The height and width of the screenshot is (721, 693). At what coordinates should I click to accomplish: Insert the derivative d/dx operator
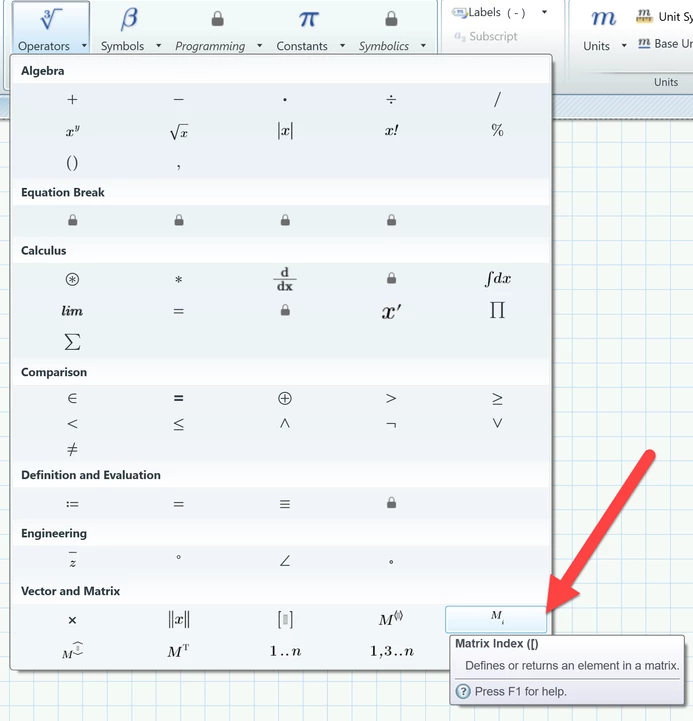click(285, 279)
